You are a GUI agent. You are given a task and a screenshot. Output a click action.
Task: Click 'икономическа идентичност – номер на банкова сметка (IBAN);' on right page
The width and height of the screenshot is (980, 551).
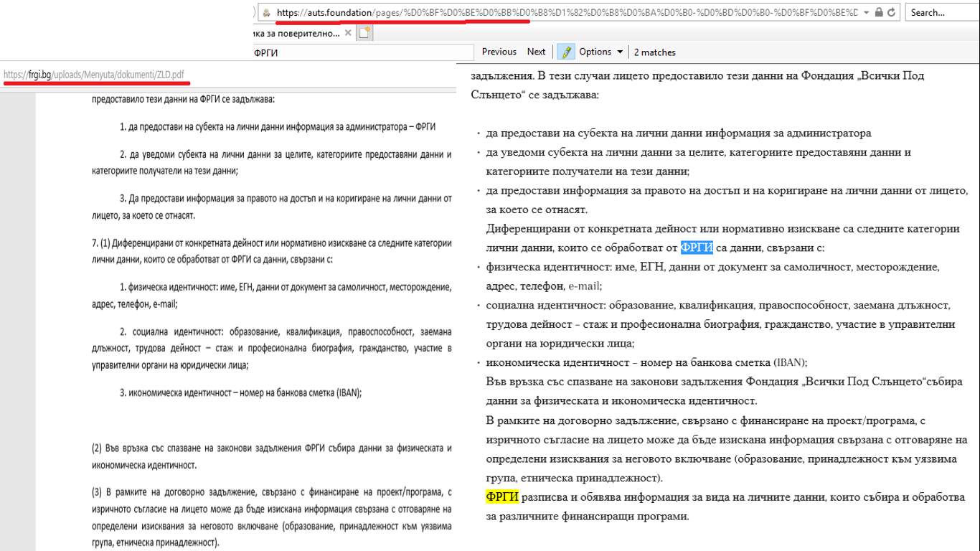pos(647,362)
